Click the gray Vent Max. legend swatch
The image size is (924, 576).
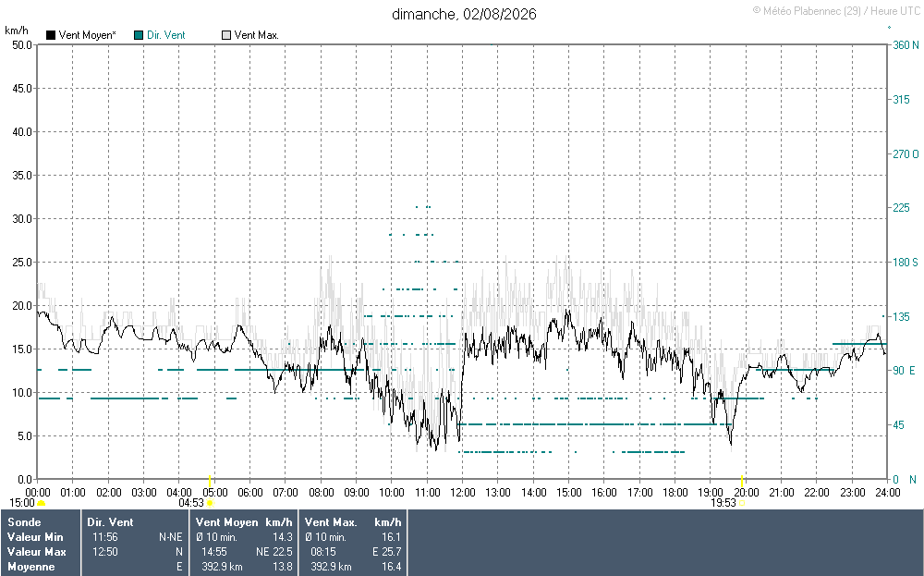pos(226,35)
